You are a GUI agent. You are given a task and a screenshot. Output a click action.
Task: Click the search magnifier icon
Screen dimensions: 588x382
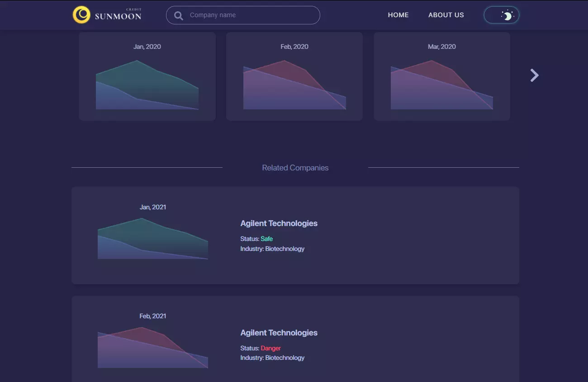179,16
